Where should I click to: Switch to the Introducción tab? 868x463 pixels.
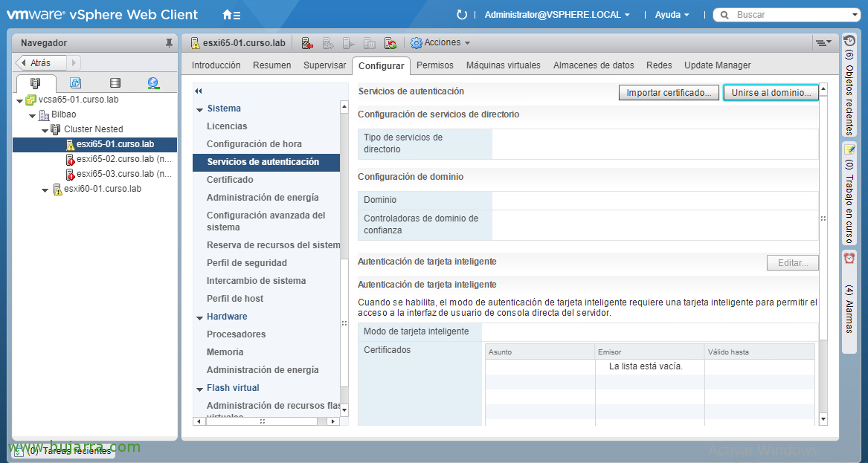pos(216,65)
